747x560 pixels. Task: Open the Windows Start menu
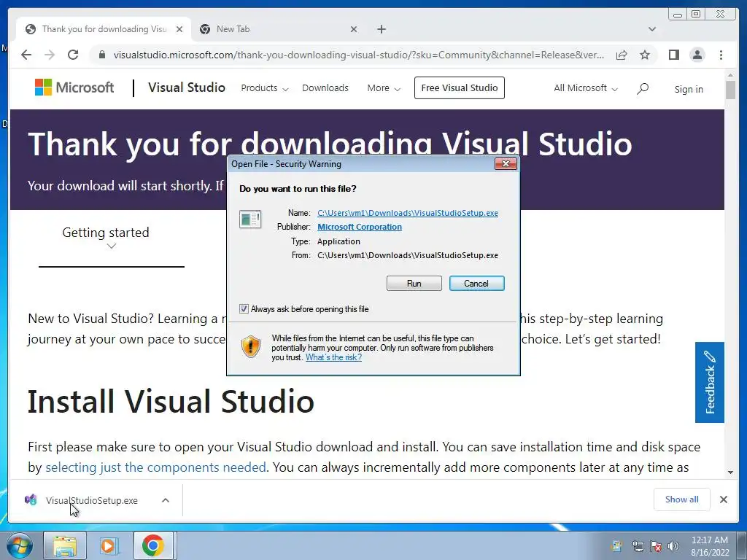pyautogui.click(x=20, y=545)
